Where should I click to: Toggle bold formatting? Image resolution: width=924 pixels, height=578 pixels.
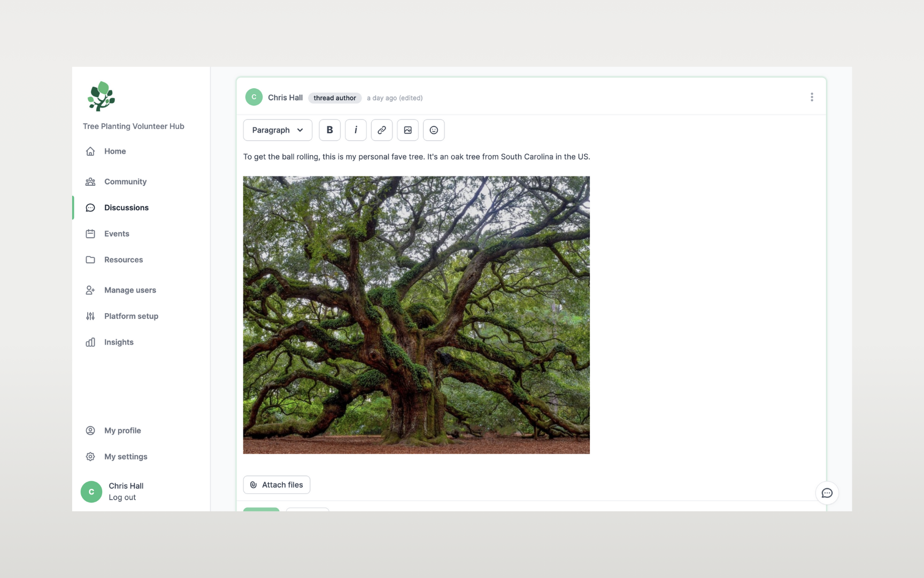[x=330, y=130]
